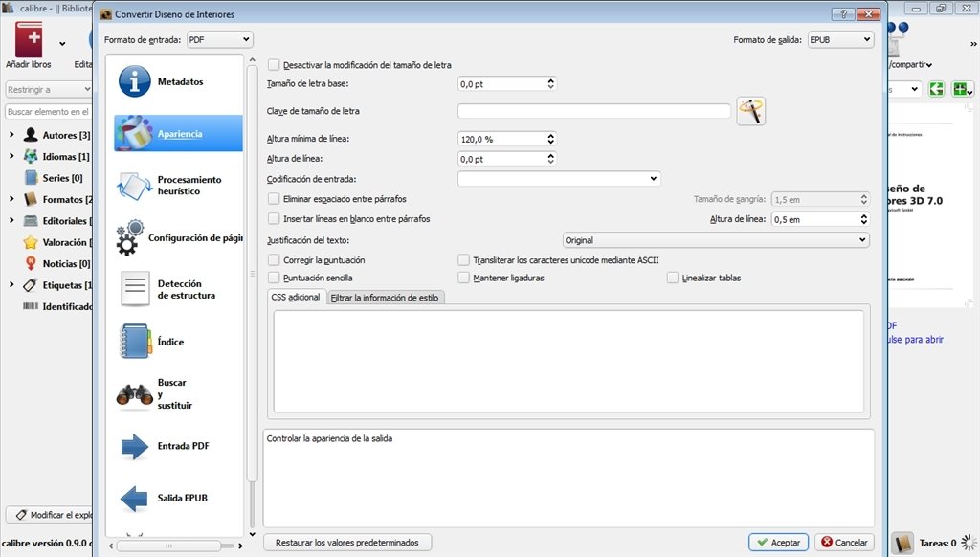Click Modificar el explorador button in calibre
The height and width of the screenshot is (557, 980).
click(x=50, y=515)
